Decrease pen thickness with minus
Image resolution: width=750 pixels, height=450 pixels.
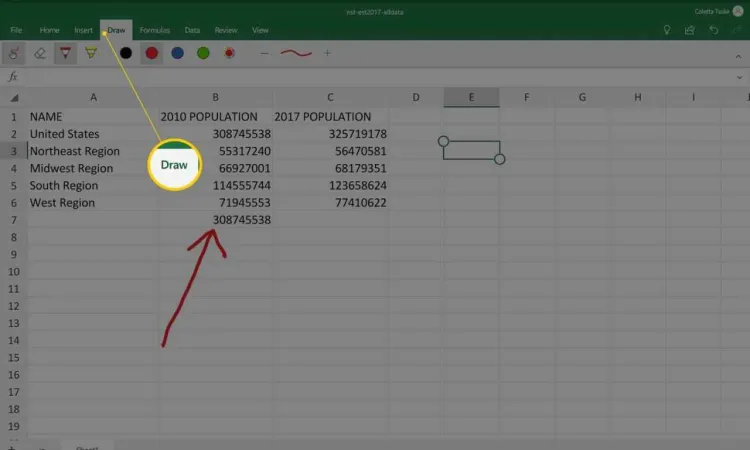pyautogui.click(x=265, y=53)
